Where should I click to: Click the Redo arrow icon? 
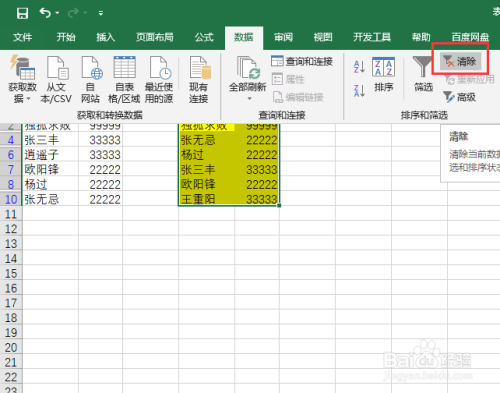(73, 13)
